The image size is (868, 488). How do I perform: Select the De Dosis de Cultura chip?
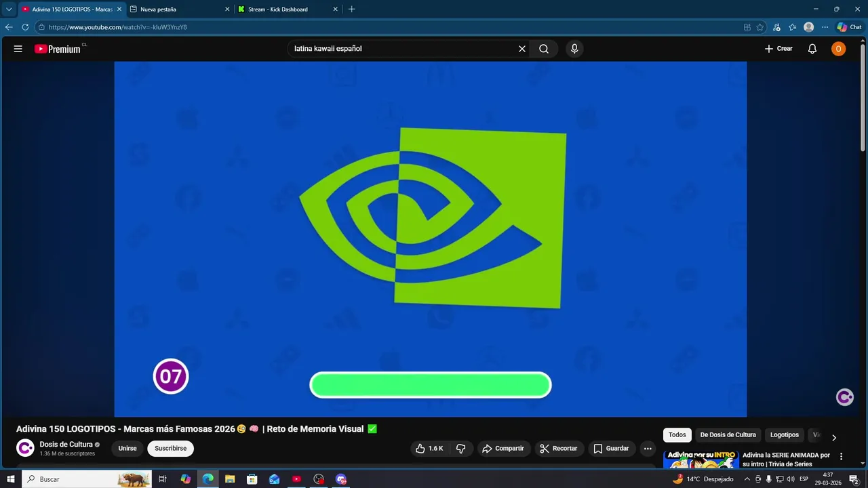pos(728,435)
